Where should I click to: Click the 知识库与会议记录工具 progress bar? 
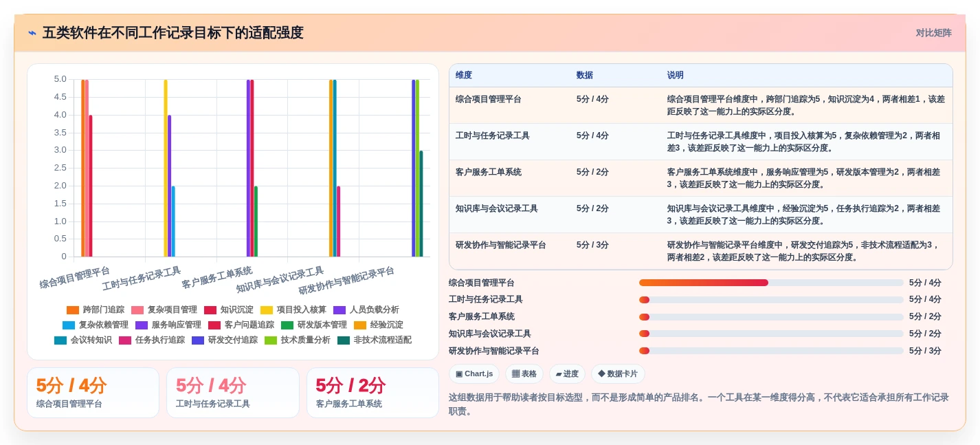771,334
